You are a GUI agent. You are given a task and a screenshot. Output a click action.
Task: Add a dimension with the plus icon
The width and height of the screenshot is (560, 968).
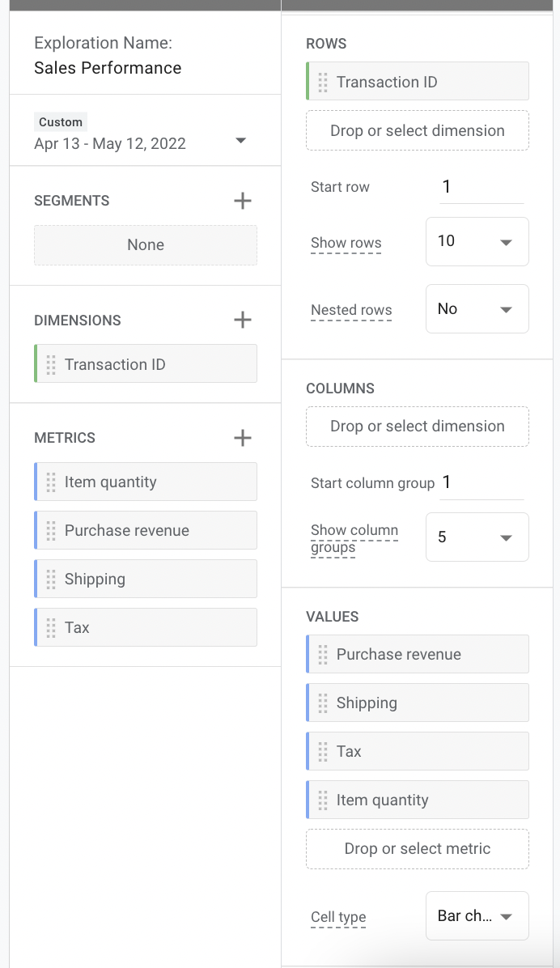click(242, 320)
